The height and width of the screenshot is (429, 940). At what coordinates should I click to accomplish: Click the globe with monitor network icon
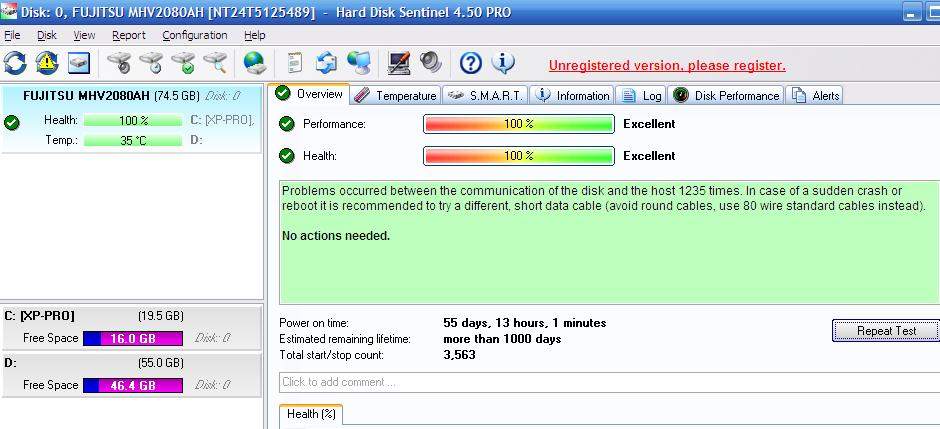[358, 63]
